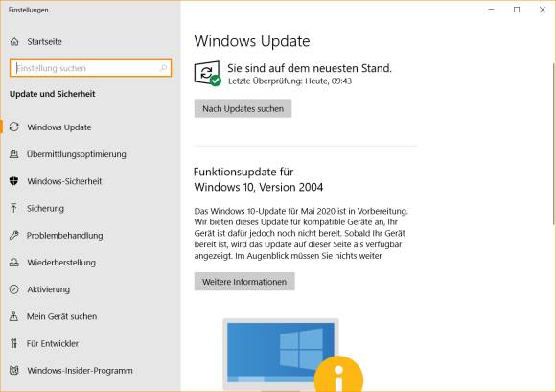Click the Nach Updates suchen button
The width and height of the screenshot is (556, 392).
click(x=243, y=108)
